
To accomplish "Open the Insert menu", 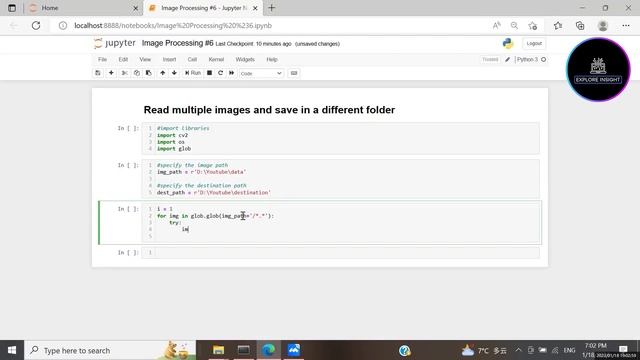I will click(x=169, y=60).
